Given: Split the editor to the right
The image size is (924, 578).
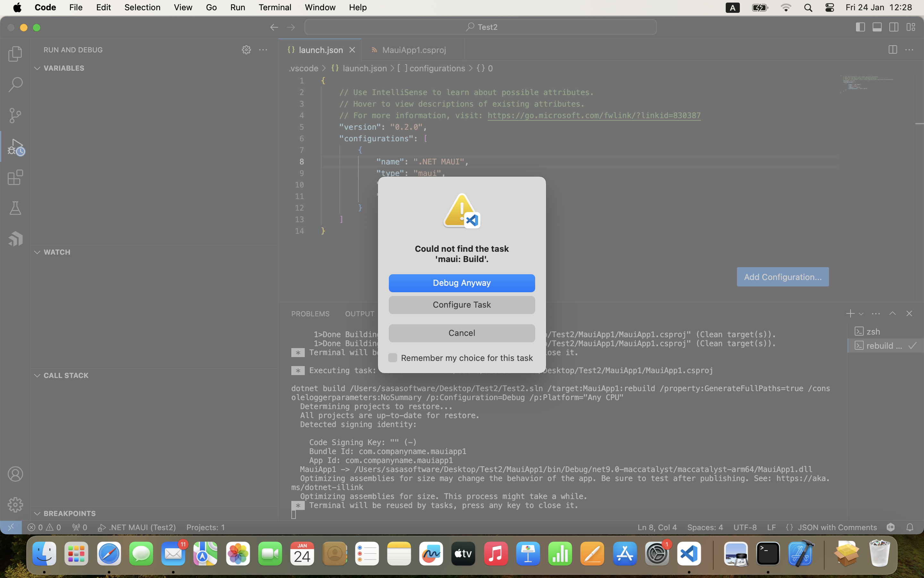Looking at the screenshot, I should pos(893,50).
